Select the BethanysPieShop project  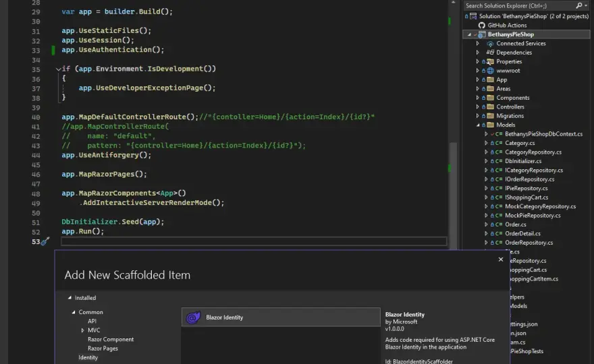coord(511,34)
